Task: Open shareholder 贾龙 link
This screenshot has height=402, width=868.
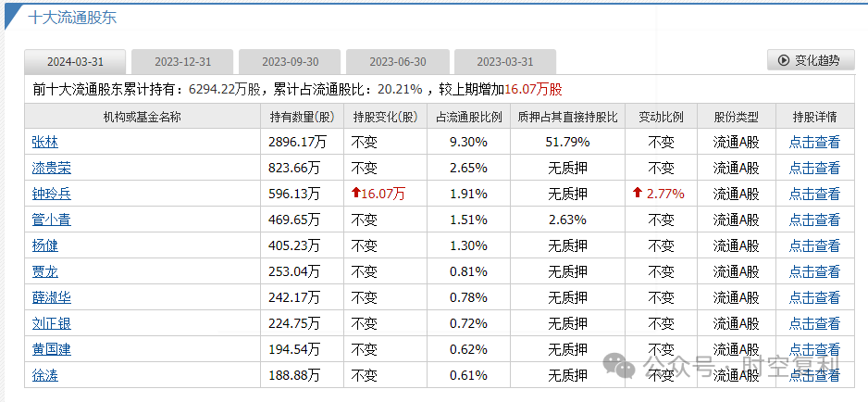Action: [x=44, y=271]
